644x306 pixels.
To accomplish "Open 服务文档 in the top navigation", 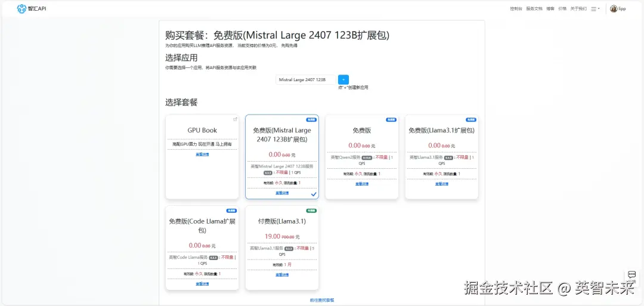I will [534, 8].
